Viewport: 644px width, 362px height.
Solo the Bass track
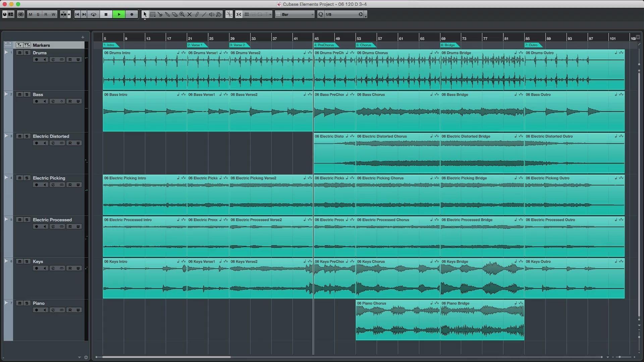pos(27,95)
